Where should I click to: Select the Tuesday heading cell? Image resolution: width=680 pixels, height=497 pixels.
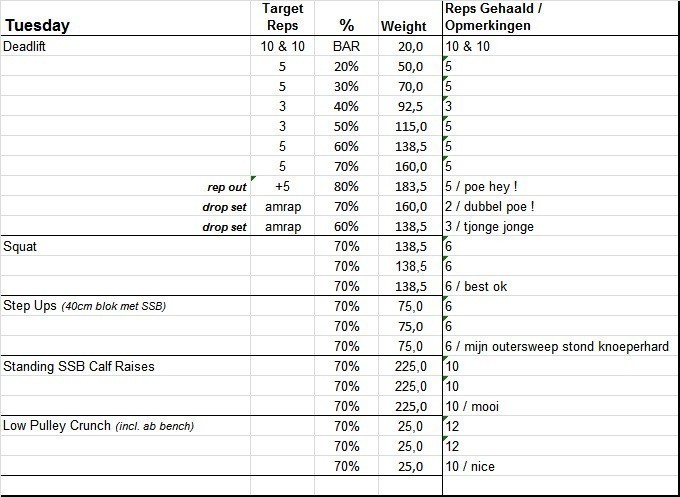(x=40, y=26)
